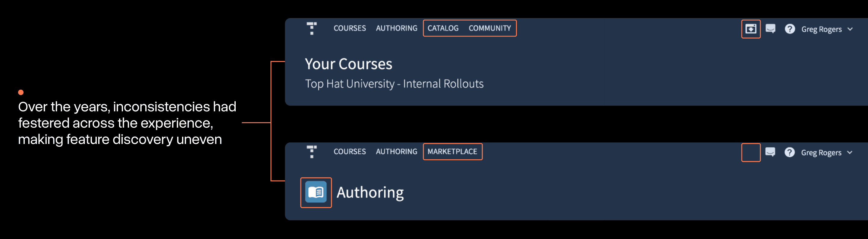The height and width of the screenshot is (239, 868).
Task: Click the help question mark icon near Greg Rogers
Action: [790, 29]
